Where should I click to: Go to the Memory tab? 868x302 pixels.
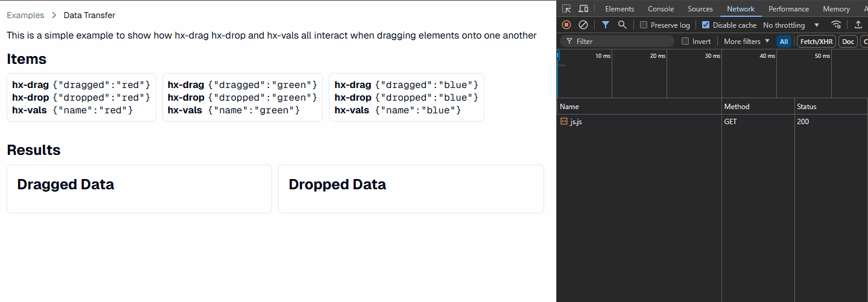836,9
